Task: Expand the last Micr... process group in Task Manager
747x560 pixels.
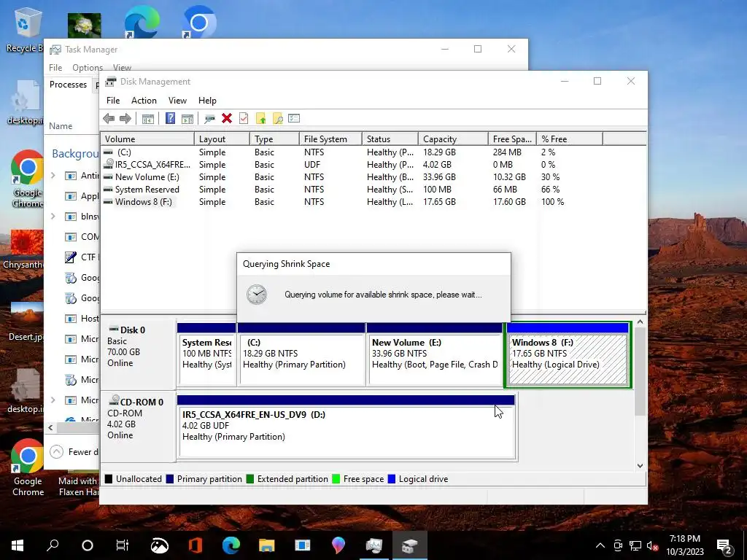Action: click(x=53, y=400)
